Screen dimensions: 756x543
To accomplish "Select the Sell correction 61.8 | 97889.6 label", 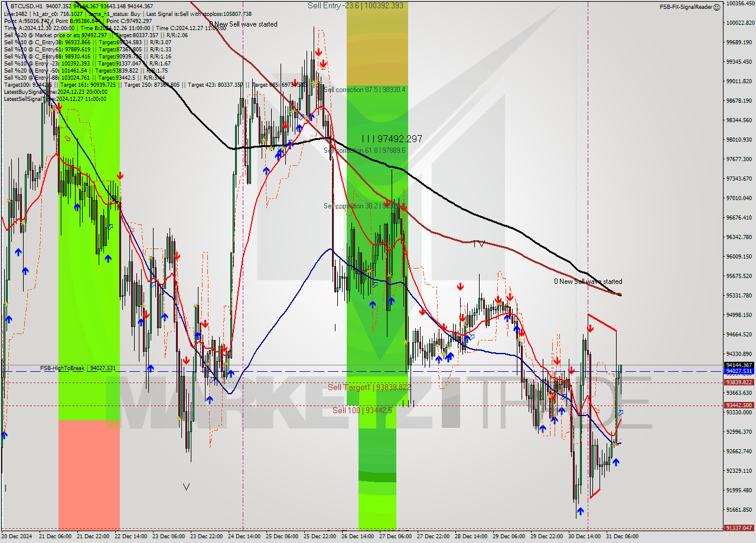I will [x=364, y=151].
